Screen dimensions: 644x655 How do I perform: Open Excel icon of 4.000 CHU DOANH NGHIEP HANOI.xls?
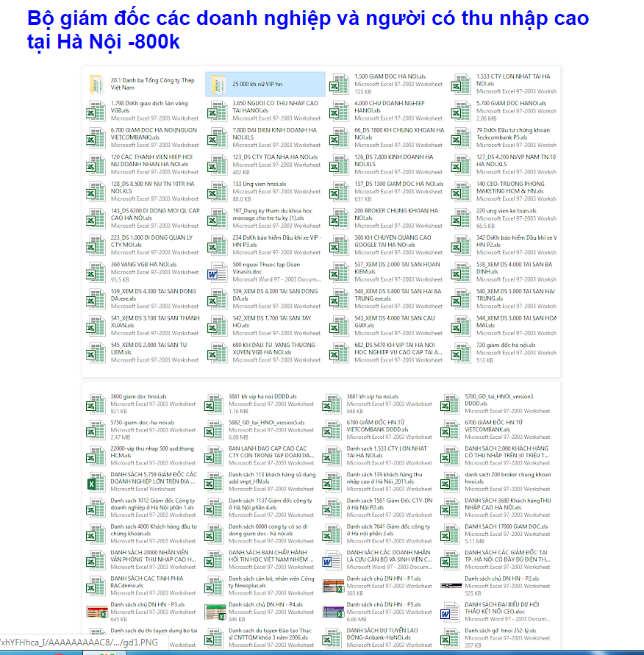tap(339, 111)
